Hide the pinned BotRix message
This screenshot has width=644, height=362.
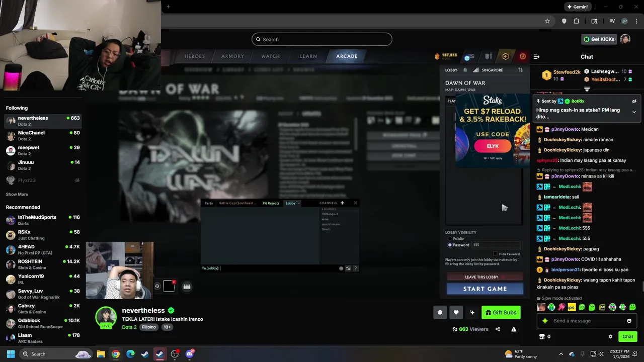(x=634, y=101)
